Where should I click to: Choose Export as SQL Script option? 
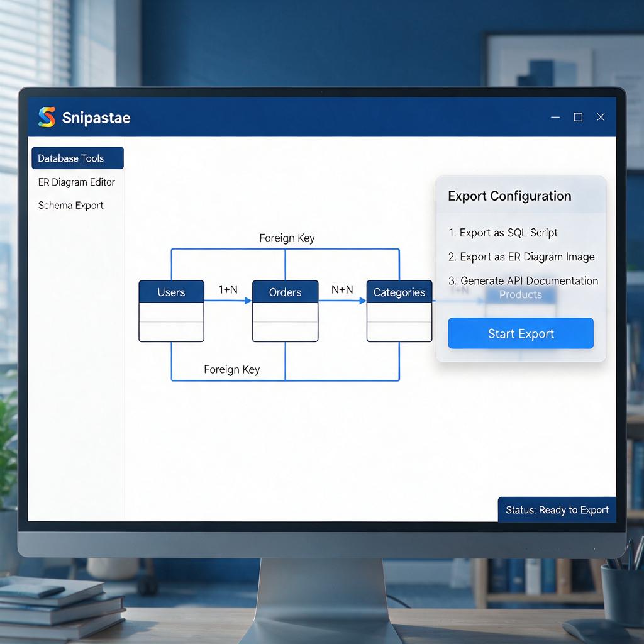(502, 233)
